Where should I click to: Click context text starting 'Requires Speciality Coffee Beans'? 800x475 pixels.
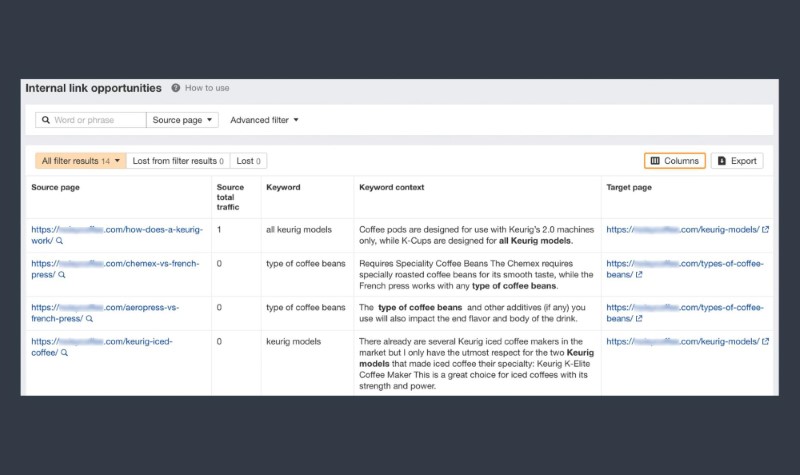(476, 274)
